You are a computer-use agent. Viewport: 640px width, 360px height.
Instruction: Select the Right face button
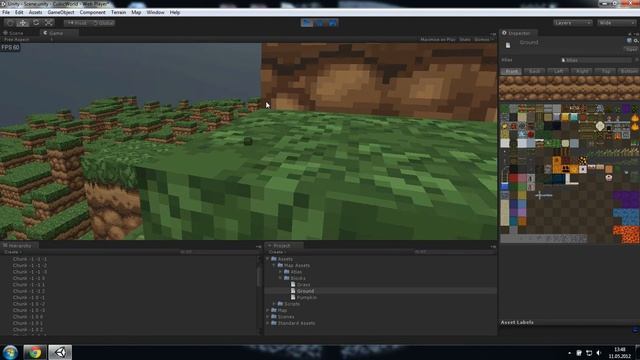pyautogui.click(x=582, y=71)
